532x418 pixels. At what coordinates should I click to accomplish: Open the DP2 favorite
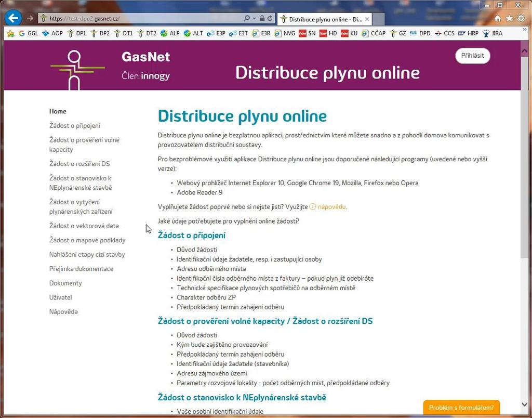click(x=100, y=33)
